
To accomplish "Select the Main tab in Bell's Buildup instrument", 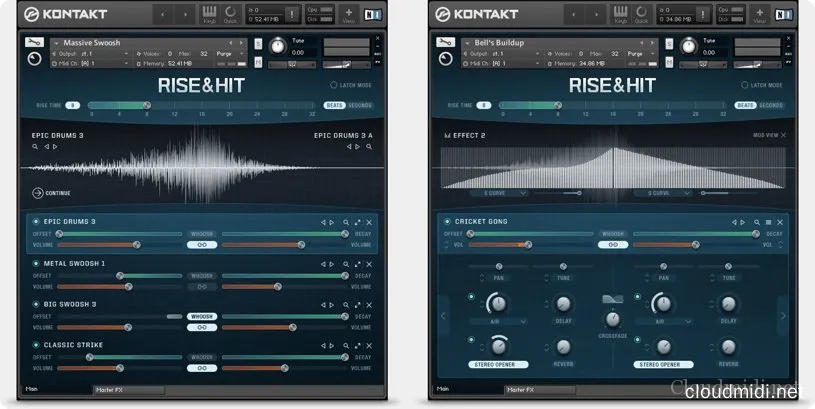I will tap(445, 390).
